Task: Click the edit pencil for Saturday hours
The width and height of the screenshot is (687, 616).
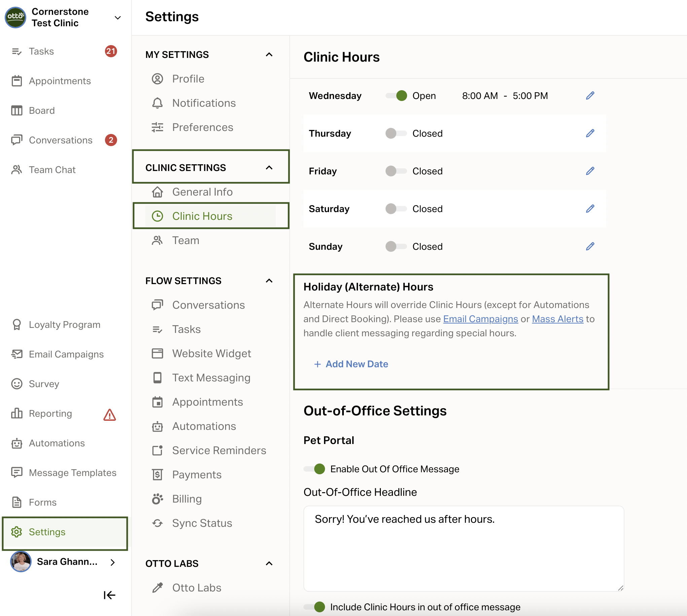Action: coord(589,209)
